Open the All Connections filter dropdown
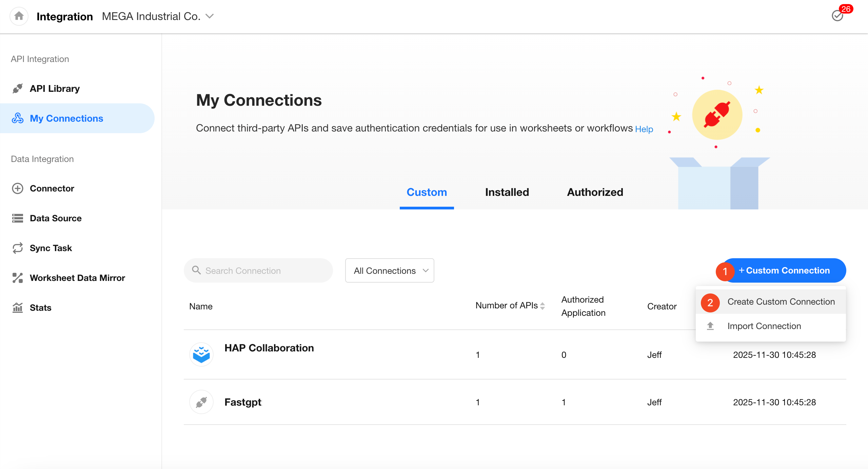The image size is (868, 469). coord(390,270)
